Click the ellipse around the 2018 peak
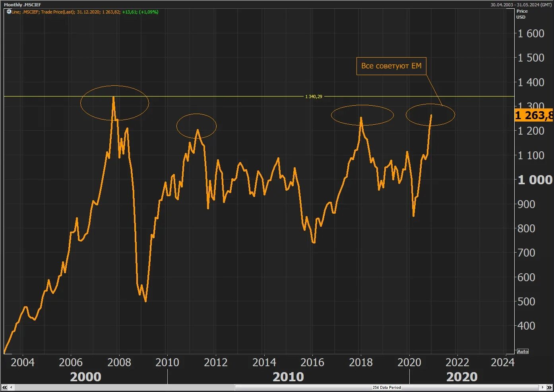 click(362, 115)
